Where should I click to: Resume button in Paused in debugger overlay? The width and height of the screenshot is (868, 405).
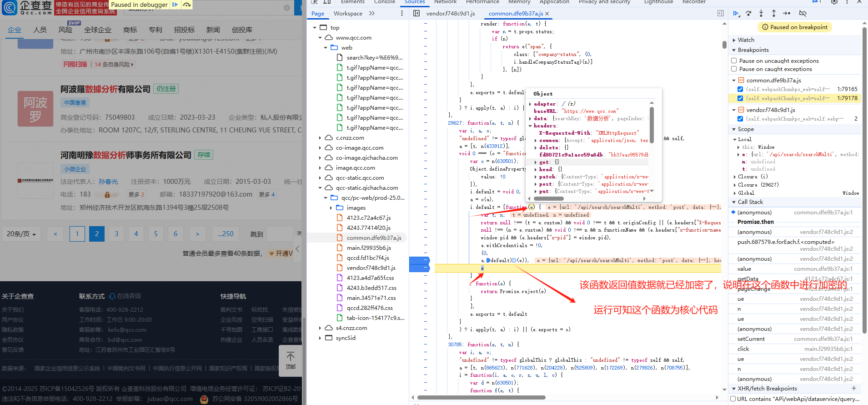click(175, 5)
